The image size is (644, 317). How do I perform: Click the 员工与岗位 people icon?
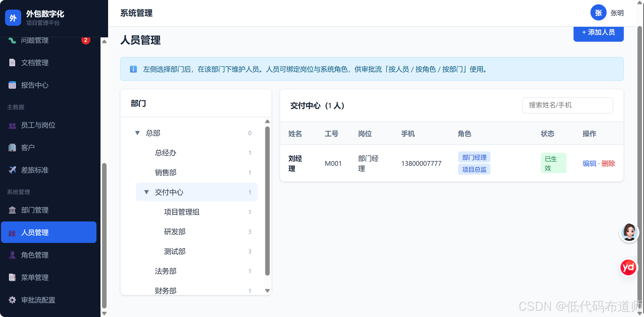[x=12, y=125]
